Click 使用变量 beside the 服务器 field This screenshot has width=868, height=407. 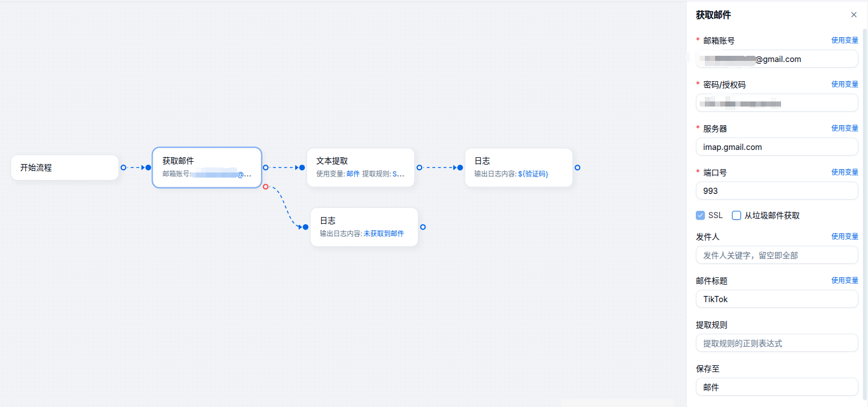pos(844,129)
